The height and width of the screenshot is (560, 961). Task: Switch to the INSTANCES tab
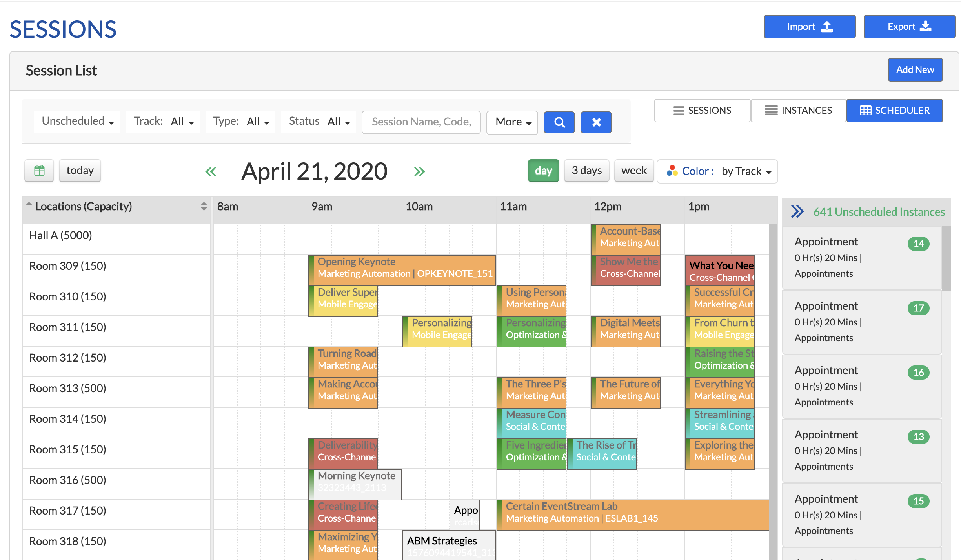(798, 111)
